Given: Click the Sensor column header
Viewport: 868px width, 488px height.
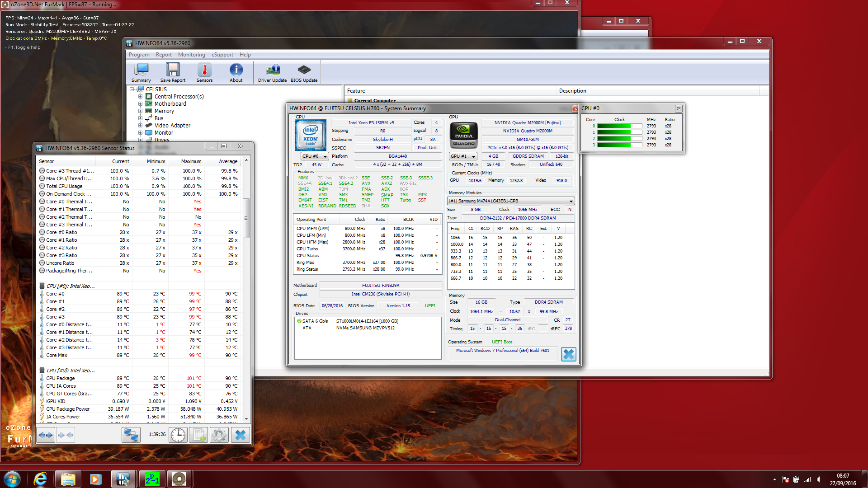Looking at the screenshot, I should point(66,161).
